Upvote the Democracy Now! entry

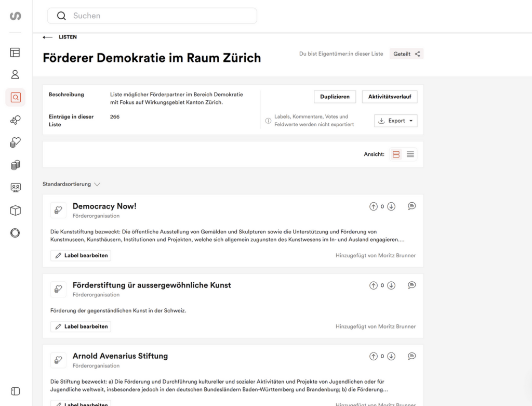pyautogui.click(x=373, y=206)
